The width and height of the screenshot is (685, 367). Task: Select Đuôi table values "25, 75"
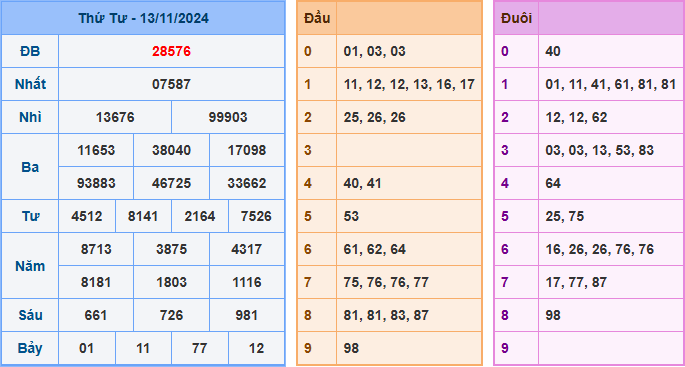tap(564, 216)
